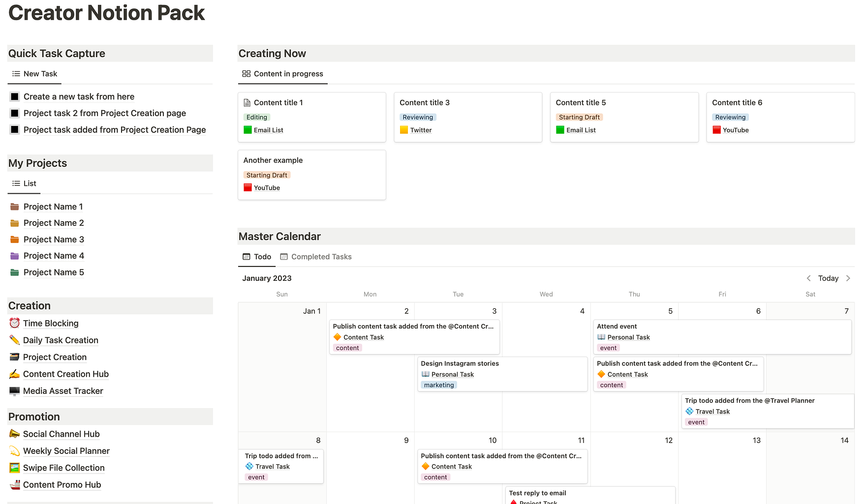This screenshot has height=504, width=866.
Task: Click the red YouTube swatch on Content title 6
Action: click(x=716, y=130)
